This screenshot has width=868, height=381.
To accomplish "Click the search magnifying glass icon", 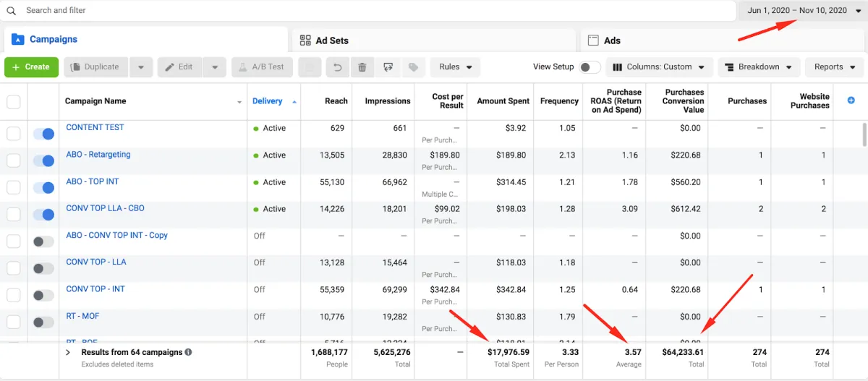I will [x=11, y=11].
